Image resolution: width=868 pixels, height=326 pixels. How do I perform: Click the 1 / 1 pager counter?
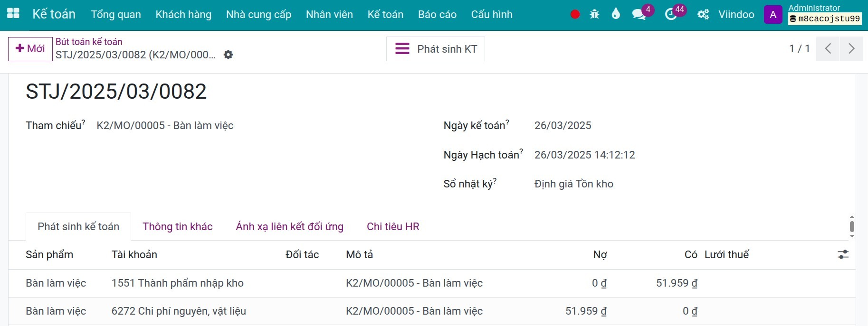tap(800, 48)
